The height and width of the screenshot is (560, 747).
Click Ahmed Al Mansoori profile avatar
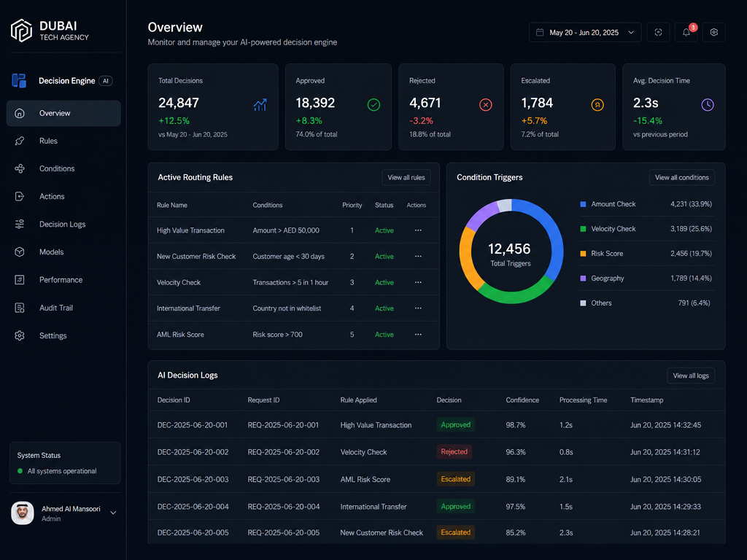coord(23,513)
